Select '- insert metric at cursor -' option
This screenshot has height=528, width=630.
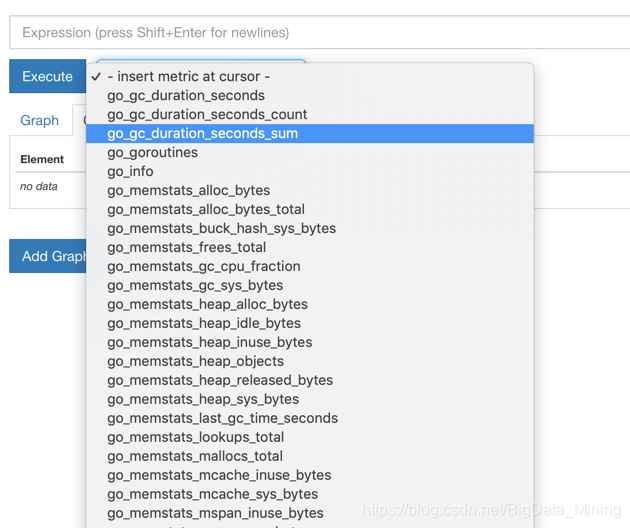(310, 76)
